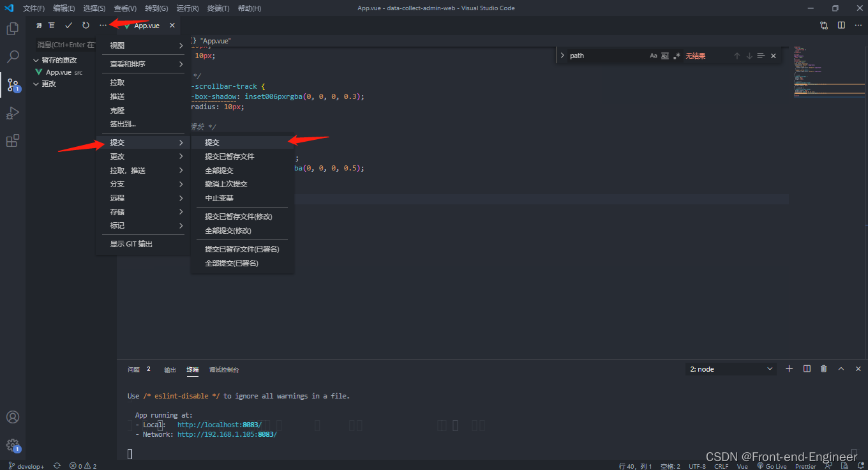Open the Search view in activity bar
868x470 pixels.
pyautogui.click(x=12, y=57)
